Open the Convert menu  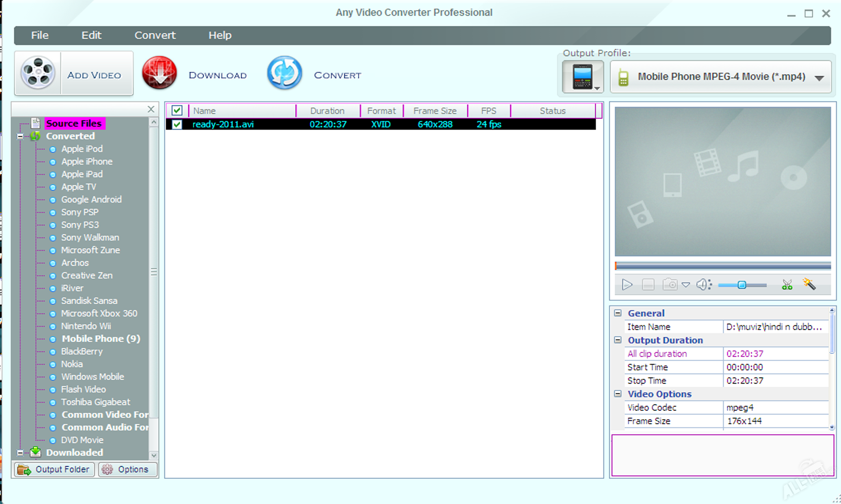[x=155, y=35]
